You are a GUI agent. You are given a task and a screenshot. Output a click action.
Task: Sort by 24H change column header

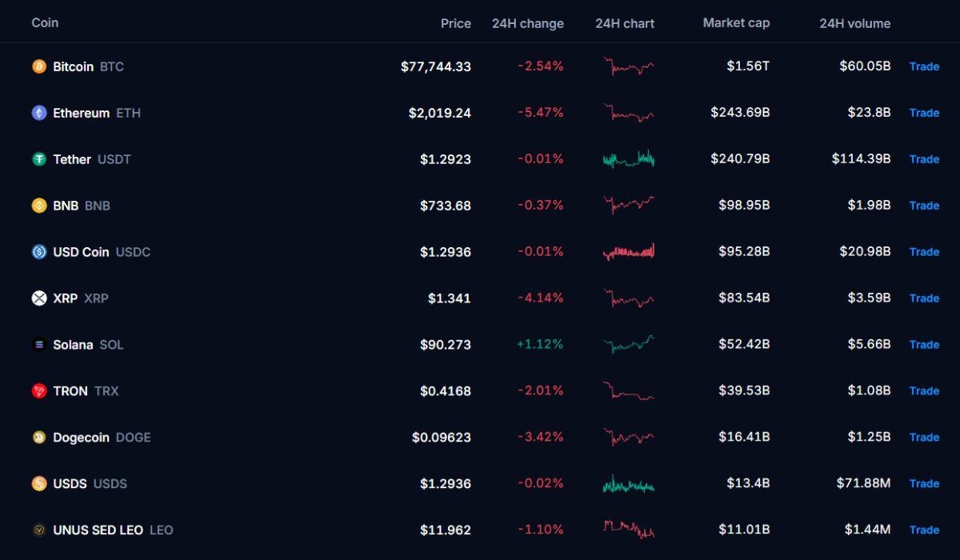click(x=528, y=23)
